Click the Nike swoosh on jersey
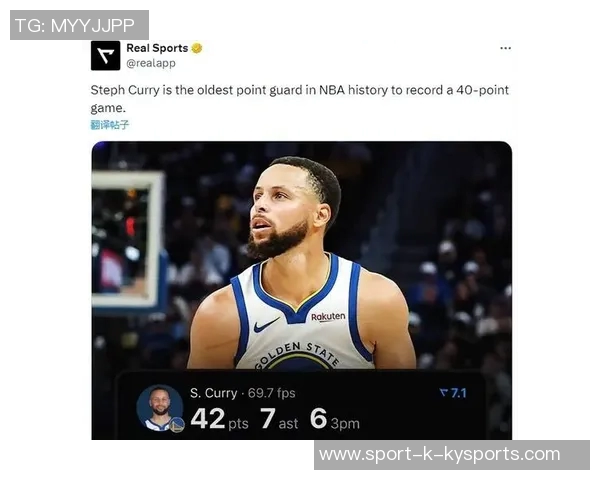Viewport: 600px width, 480px height. pos(266,325)
